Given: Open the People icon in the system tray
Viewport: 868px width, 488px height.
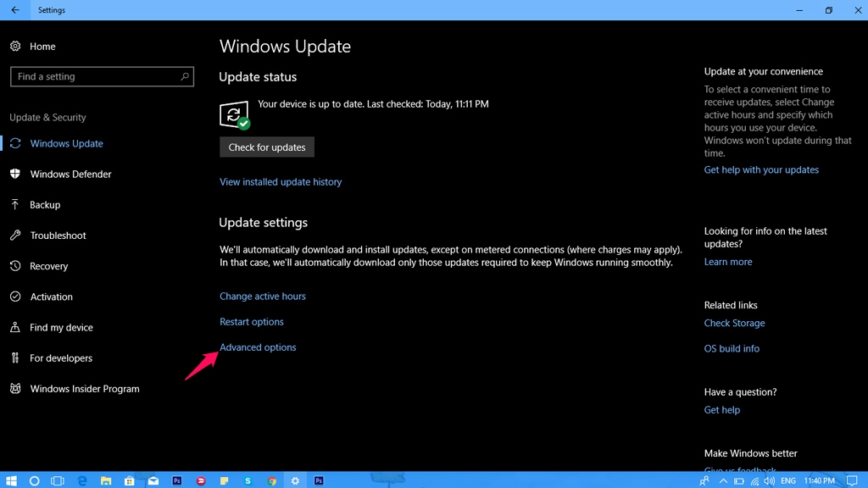Looking at the screenshot, I should [x=704, y=480].
